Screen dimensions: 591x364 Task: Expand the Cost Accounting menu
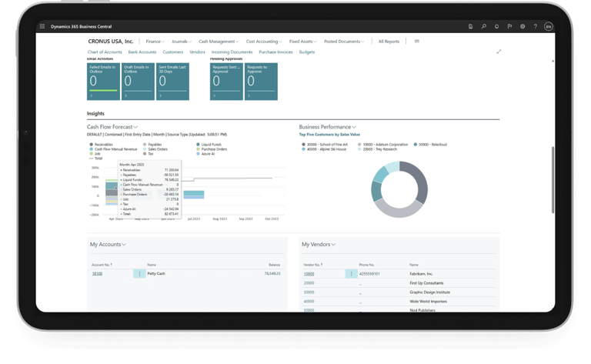point(264,42)
